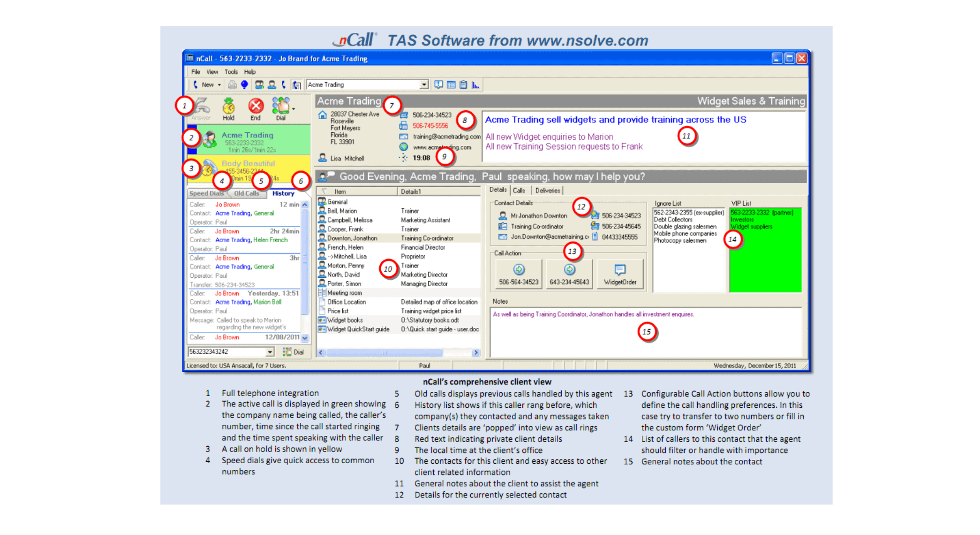Open the File menu
The image size is (980, 535).
pyautogui.click(x=196, y=72)
